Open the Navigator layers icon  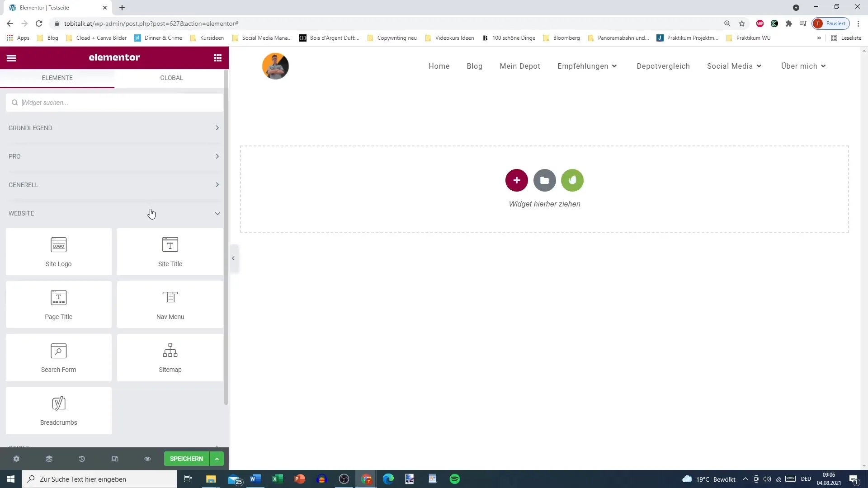pos(49,459)
